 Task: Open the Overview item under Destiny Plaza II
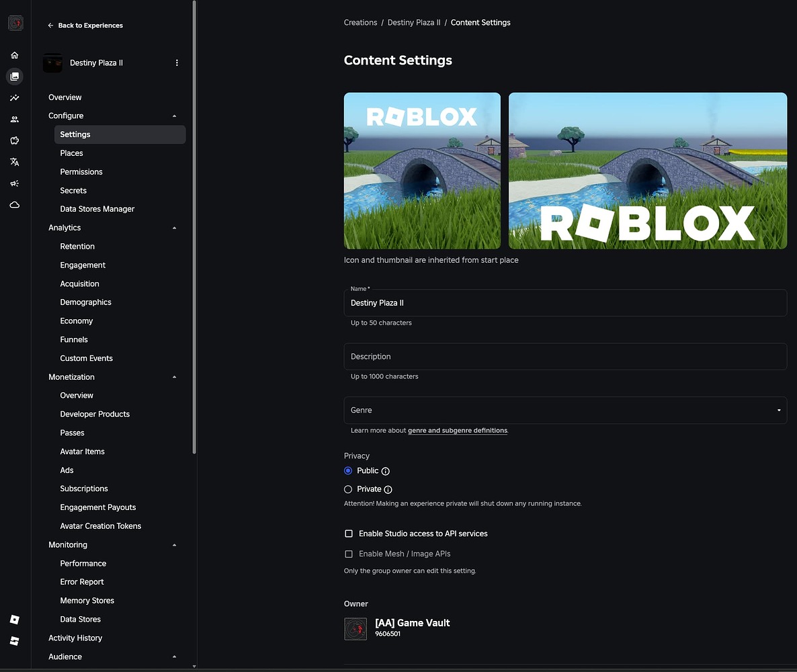pyautogui.click(x=65, y=97)
